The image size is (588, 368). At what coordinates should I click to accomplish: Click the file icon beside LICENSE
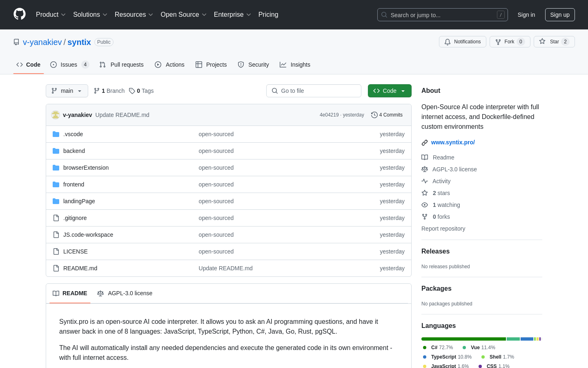click(x=56, y=251)
